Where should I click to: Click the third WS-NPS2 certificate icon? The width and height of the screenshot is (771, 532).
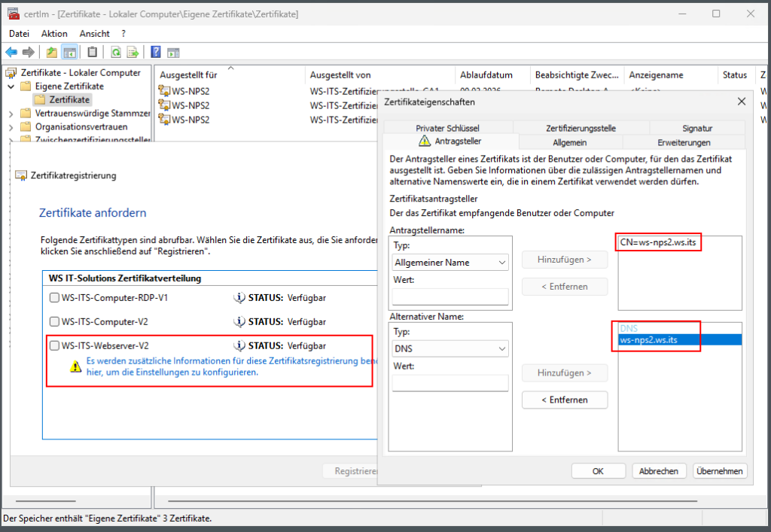pos(163,120)
